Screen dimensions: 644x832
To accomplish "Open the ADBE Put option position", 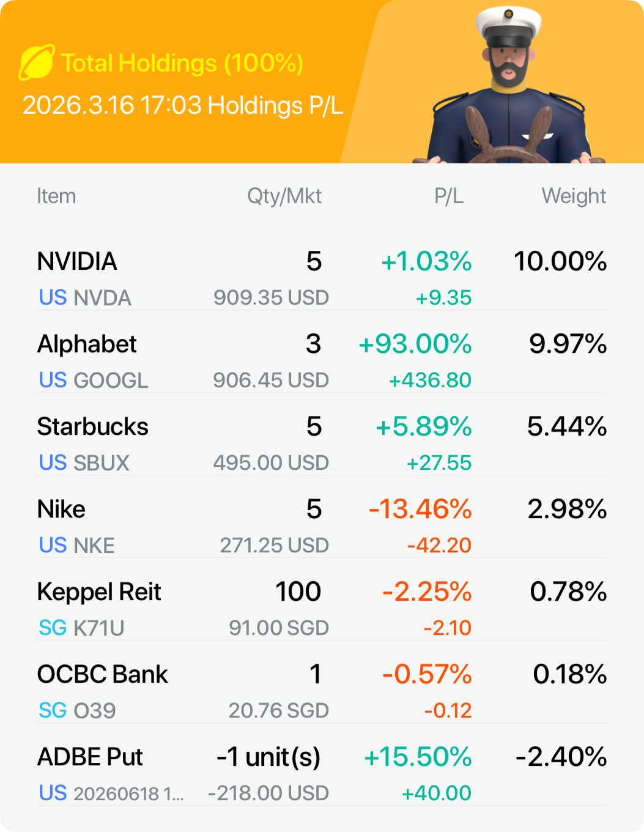I will [90, 757].
